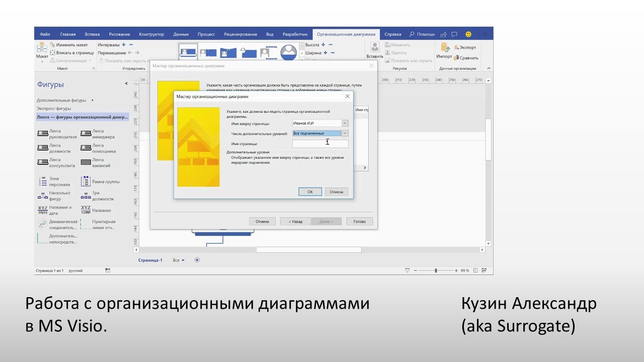Add a new page with plus icon
Image resolution: width=644 pixels, height=362 pixels.
(x=197, y=260)
